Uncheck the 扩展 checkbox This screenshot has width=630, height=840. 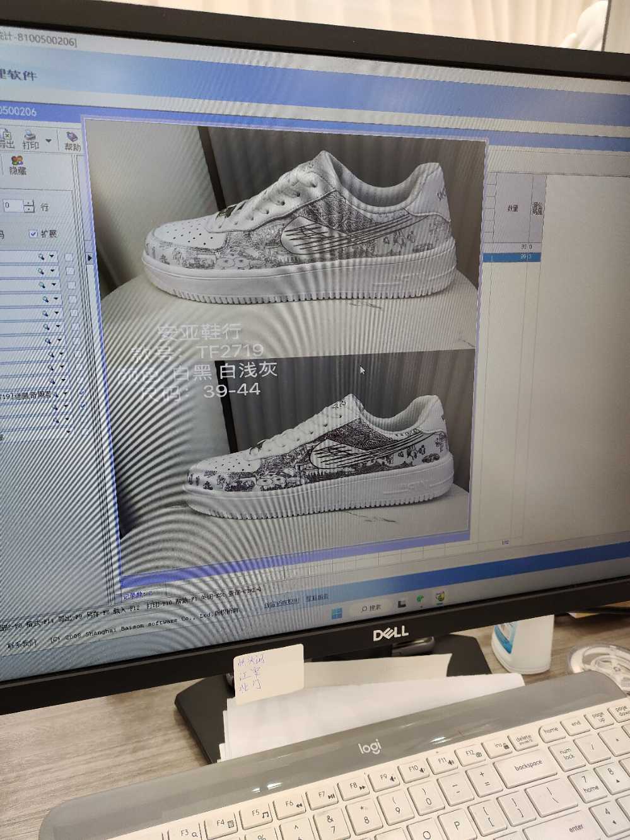click(33, 234)
